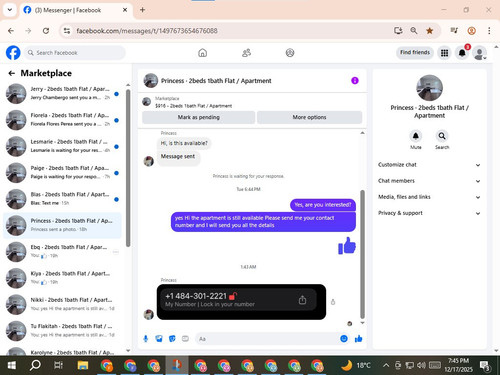
Task: Open the Fiorela conversation
Action: (x=62, y=120)
